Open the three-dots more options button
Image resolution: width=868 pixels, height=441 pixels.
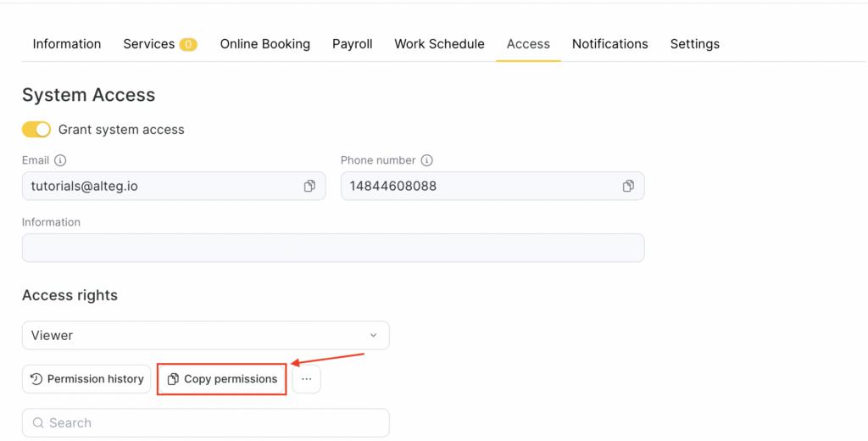coord(307,379)
